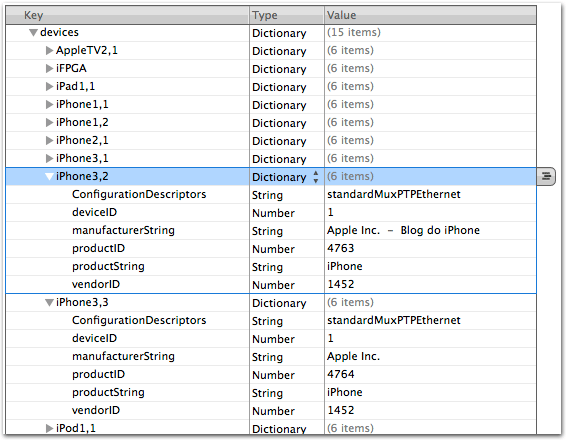Select the Dictionary type of AppleTV2,1

[279, 51]
